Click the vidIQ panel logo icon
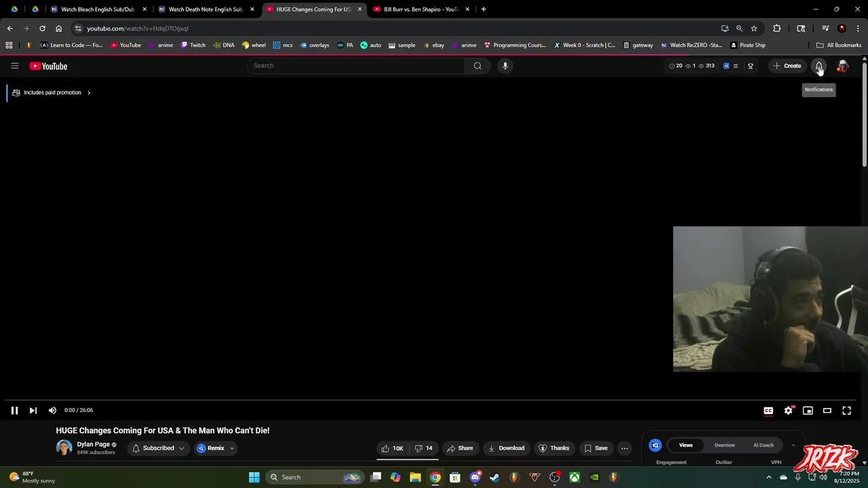 click(655, 445)
